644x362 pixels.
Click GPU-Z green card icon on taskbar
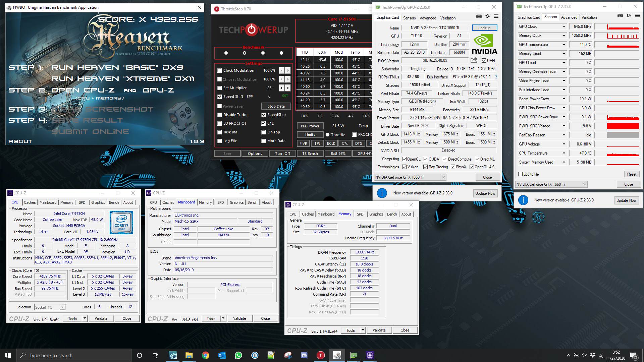(353, 355)
